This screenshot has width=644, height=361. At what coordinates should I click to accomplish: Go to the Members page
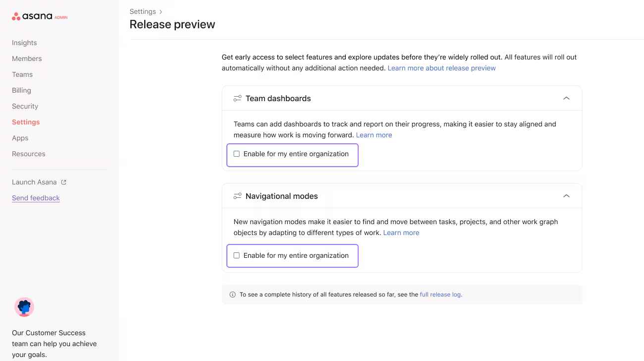click(x=27, y=59)
